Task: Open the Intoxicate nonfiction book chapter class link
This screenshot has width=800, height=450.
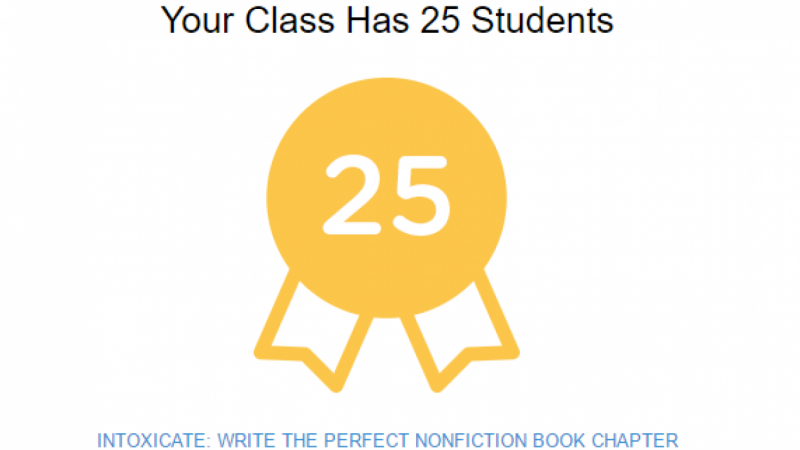Action: tap(388, 440)
